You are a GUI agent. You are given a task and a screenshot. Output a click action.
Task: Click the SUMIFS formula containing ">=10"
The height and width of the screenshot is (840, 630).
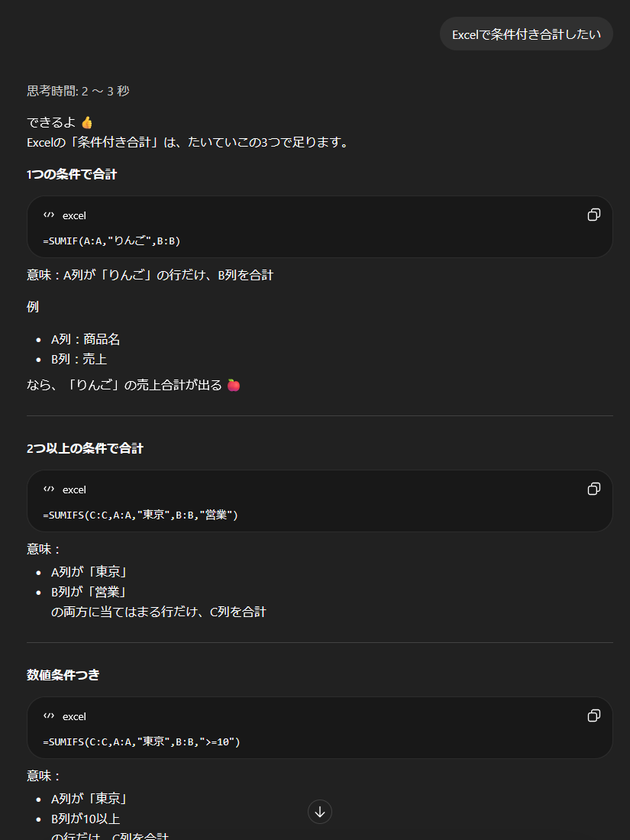point(141,742)
